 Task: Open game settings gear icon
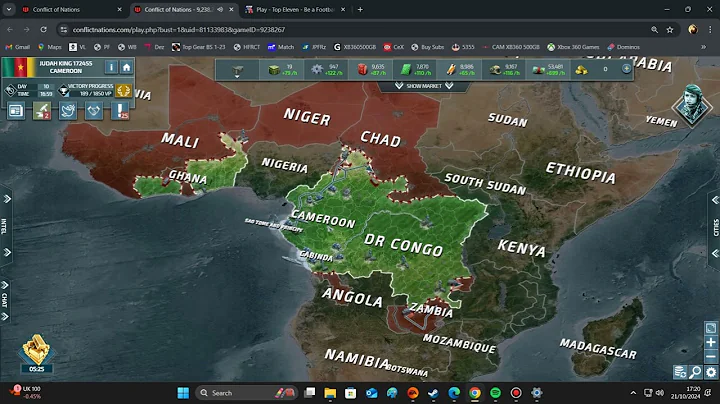pyautogui.click(x=711, y=372)
